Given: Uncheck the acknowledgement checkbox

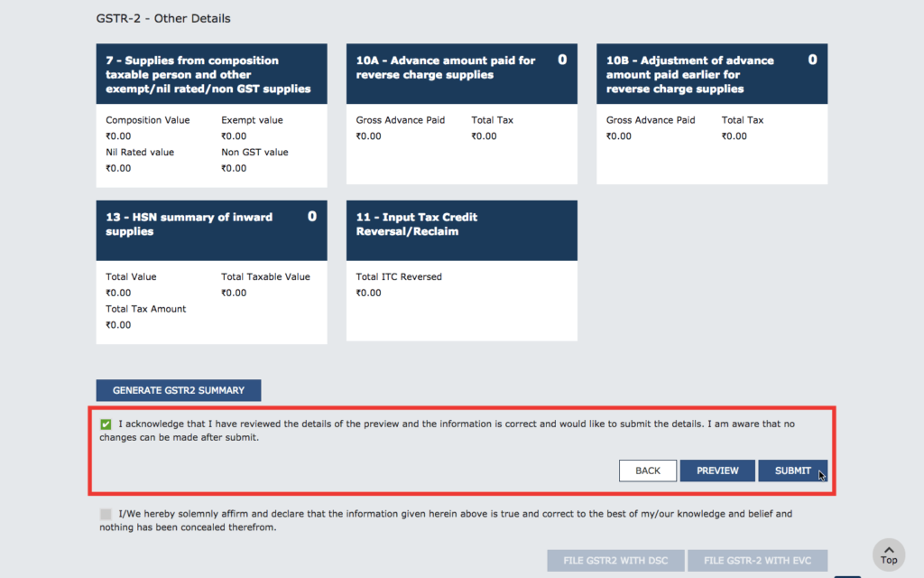Looking at the screenshot, I should [x=104, y=422].
